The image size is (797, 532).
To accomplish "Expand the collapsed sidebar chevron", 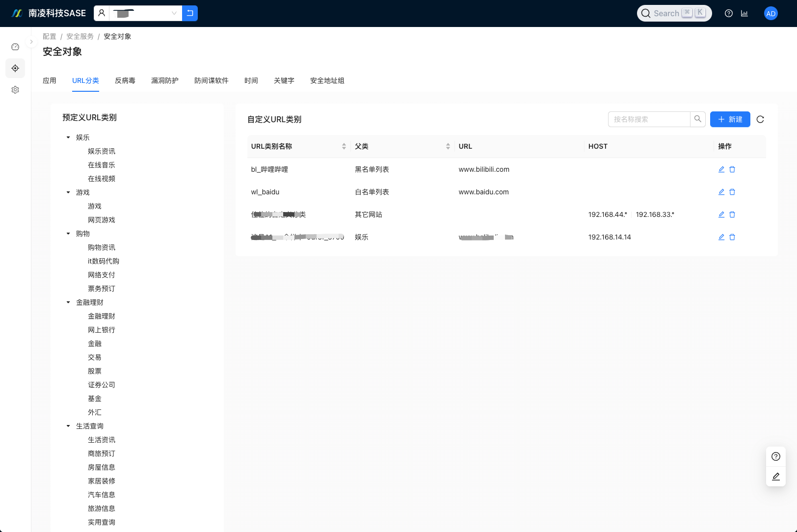I will 31,42.
